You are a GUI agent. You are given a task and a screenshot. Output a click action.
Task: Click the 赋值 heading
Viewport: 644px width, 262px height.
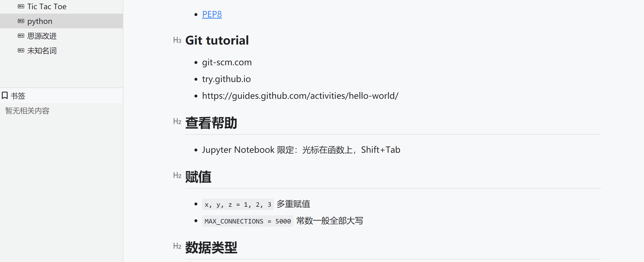[198, 177]
